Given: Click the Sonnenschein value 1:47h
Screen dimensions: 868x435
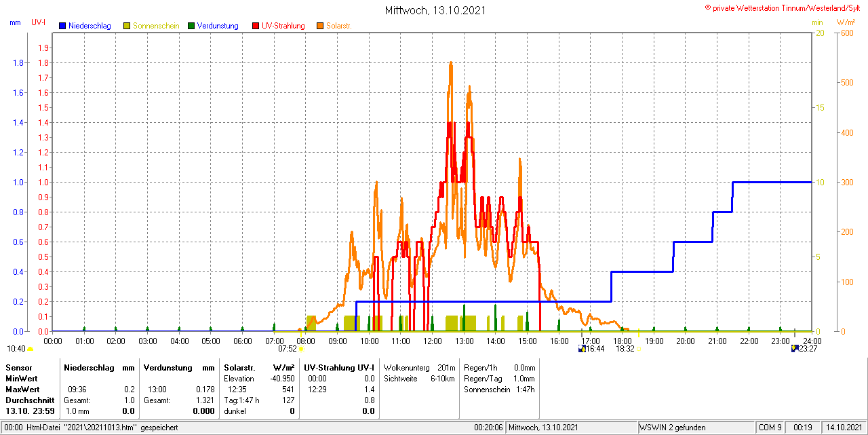Looking at the screenshot, I should (525, 390).
